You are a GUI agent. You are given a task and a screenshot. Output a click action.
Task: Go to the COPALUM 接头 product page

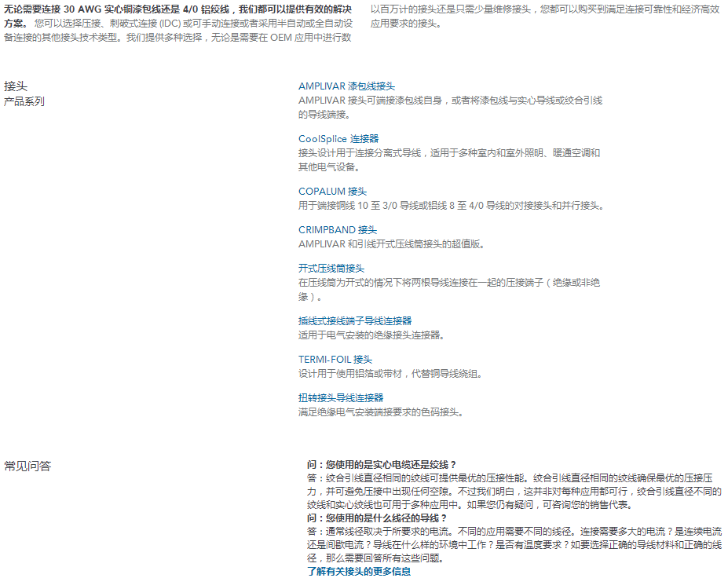[x=332, y=192]
